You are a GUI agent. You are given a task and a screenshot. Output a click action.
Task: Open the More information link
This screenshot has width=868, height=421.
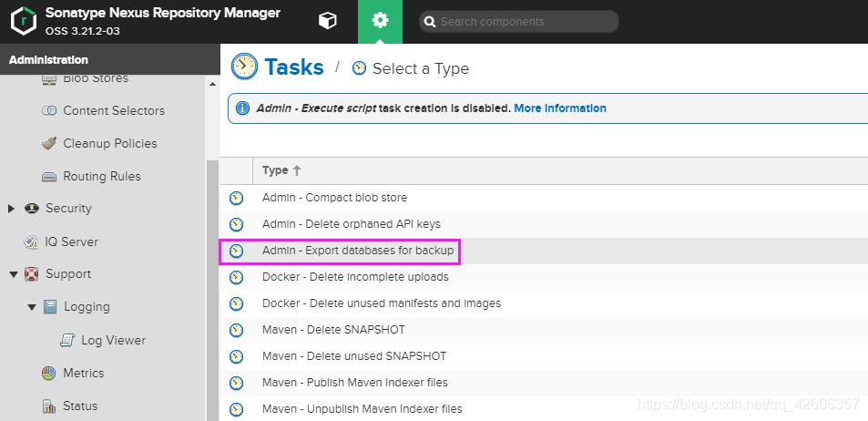[x=560, y=108]
